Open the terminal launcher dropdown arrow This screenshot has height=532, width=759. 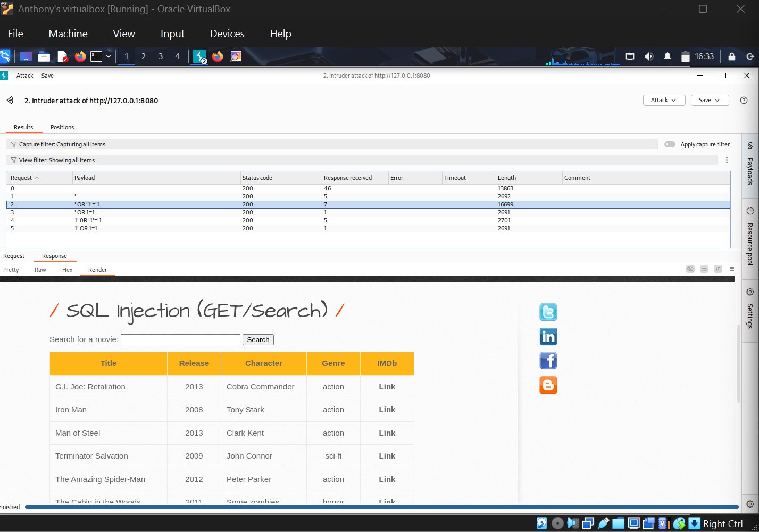(109, 56)
